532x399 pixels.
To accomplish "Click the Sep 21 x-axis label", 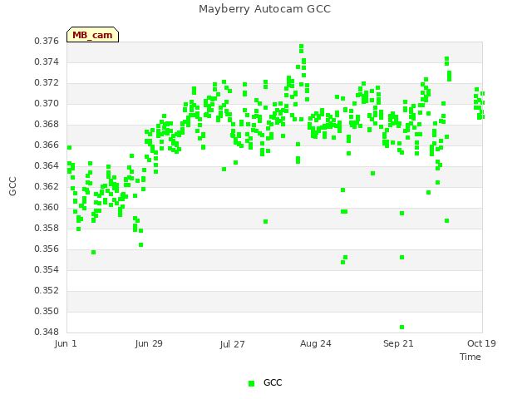I will pyautogui.click(x=398, y=343).
